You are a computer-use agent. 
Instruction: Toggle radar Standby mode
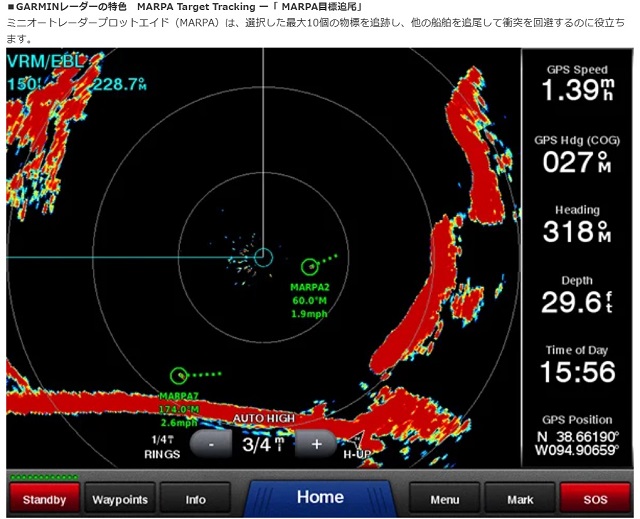coord(44,498)
